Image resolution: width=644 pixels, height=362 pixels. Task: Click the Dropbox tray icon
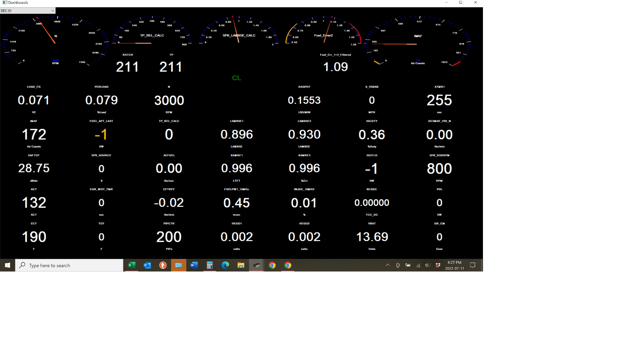tap(438, 265)
